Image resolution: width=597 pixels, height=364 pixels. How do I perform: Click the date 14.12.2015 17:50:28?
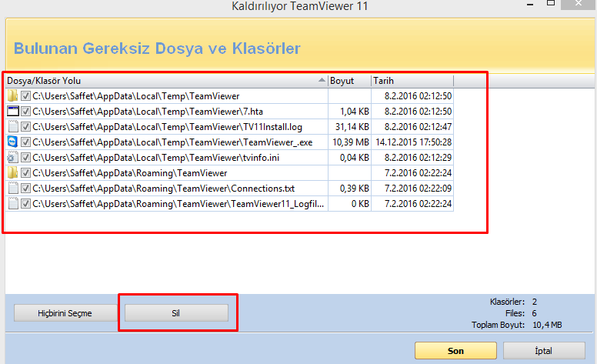[x=413, y=142]
